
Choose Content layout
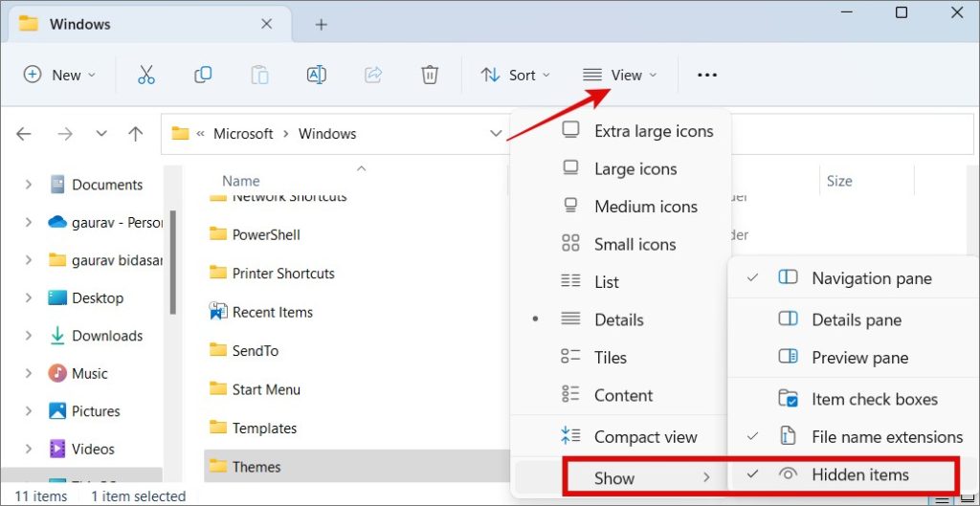[x=620, y=395]
